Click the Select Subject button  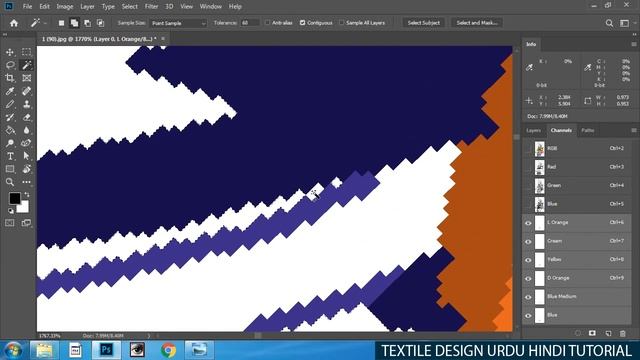424,23
